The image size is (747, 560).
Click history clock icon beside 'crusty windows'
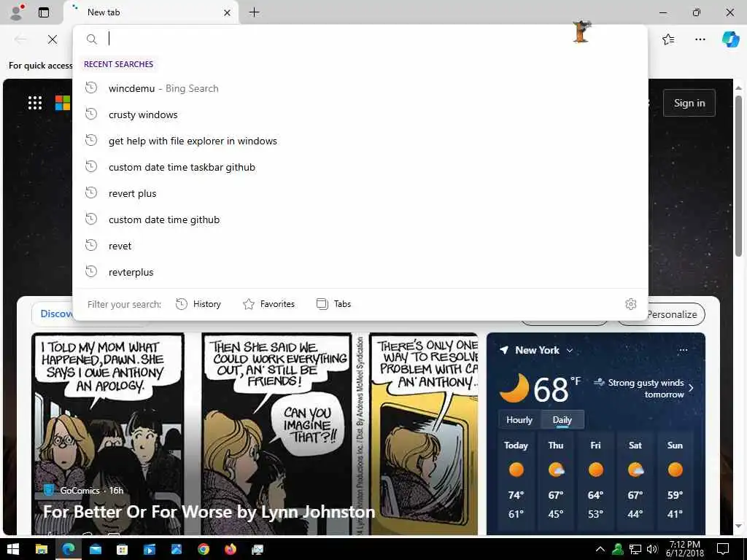[91, 114]
